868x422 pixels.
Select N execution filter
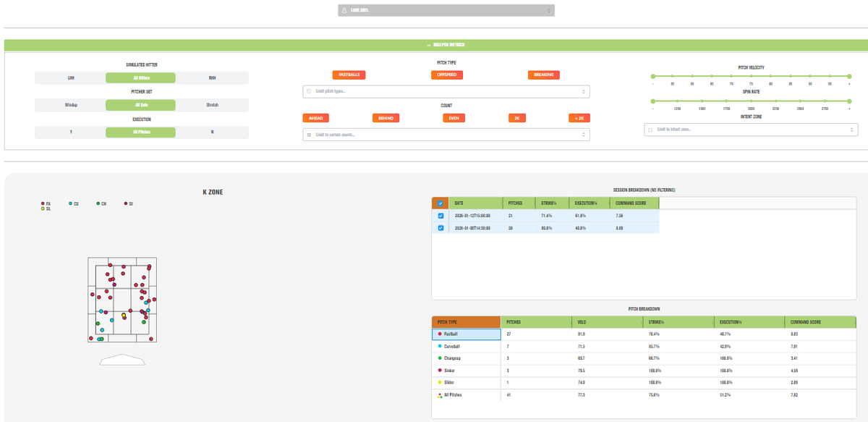[x=212, y=132]
